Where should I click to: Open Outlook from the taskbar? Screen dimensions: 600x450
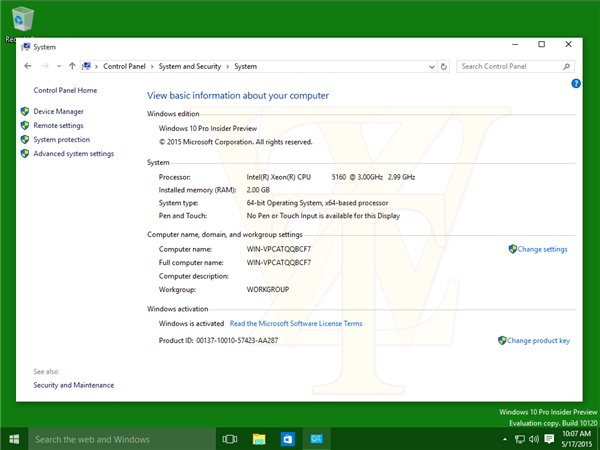pos(287,439)
